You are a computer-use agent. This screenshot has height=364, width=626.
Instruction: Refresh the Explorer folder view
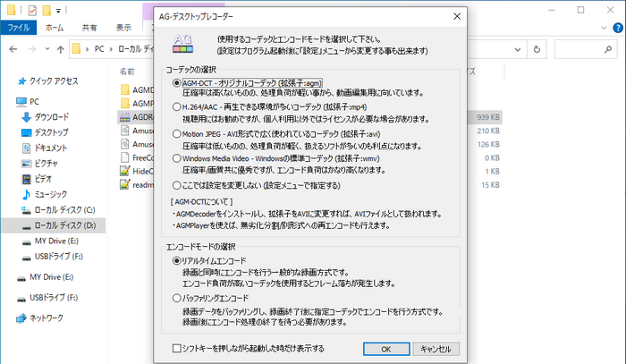point(537,49)
